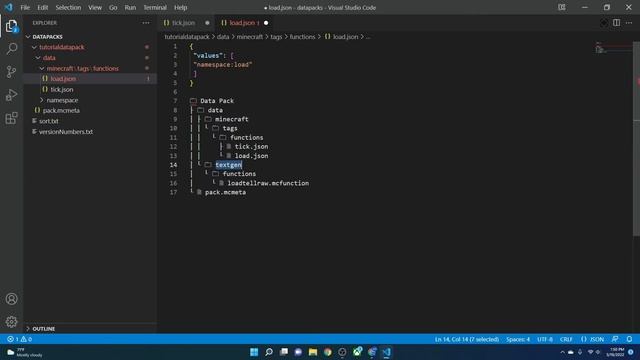Open the weather widget on the taskbar

[24, 352]
